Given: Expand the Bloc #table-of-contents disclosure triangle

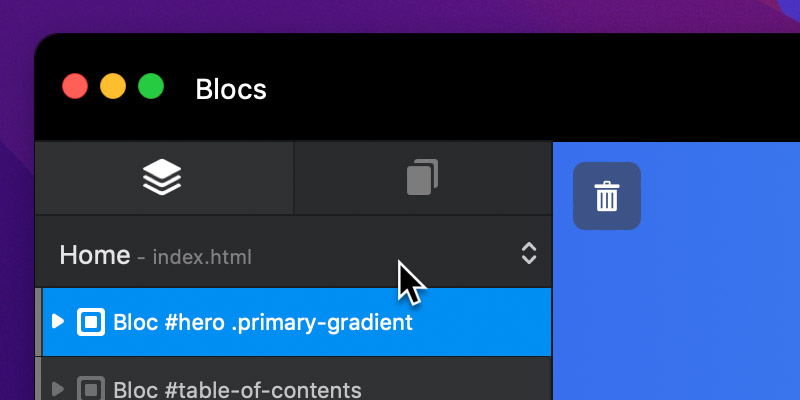Looking at the screenshot, I should 58,389.
